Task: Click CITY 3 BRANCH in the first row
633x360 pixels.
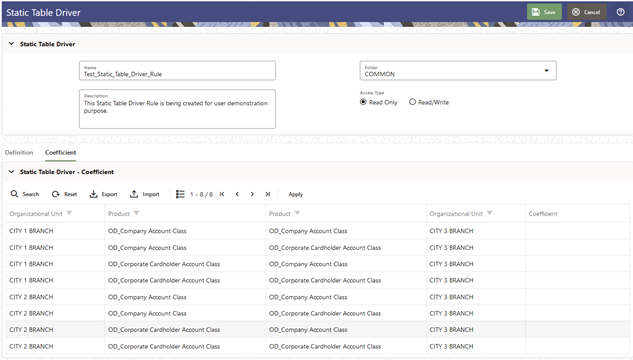Action: pyautogui.click(x=451, y=231)
